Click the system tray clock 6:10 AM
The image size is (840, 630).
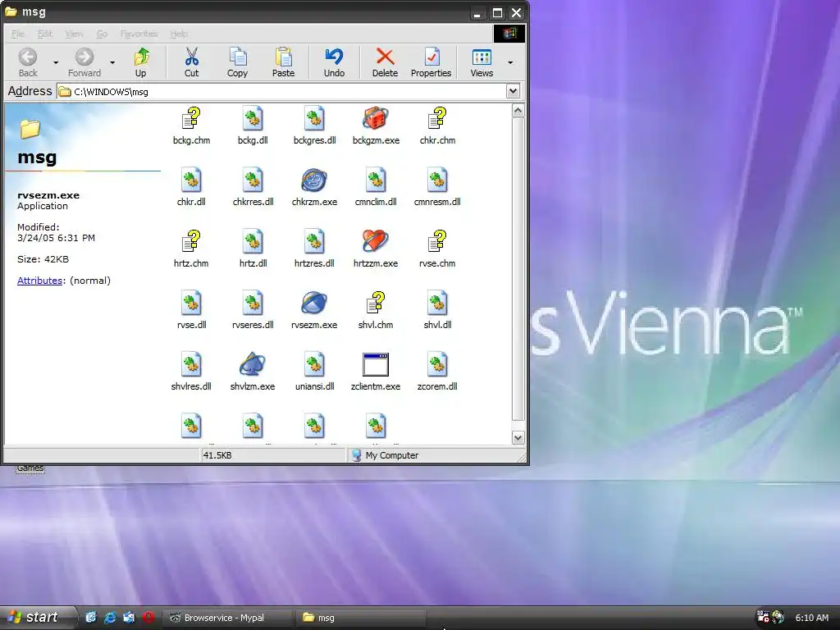[811, 618]
